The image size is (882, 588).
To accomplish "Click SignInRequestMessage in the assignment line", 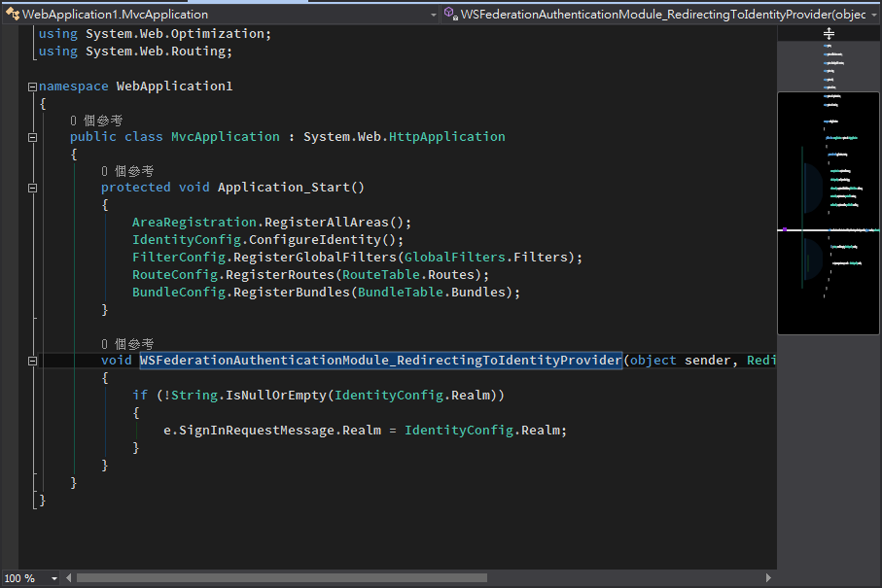I will [257, 430].
